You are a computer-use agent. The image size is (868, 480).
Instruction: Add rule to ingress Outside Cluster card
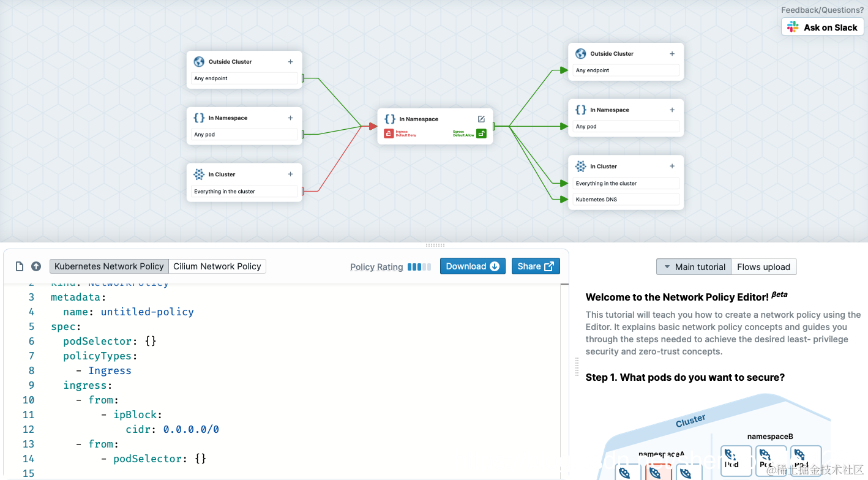pos(290,62)
